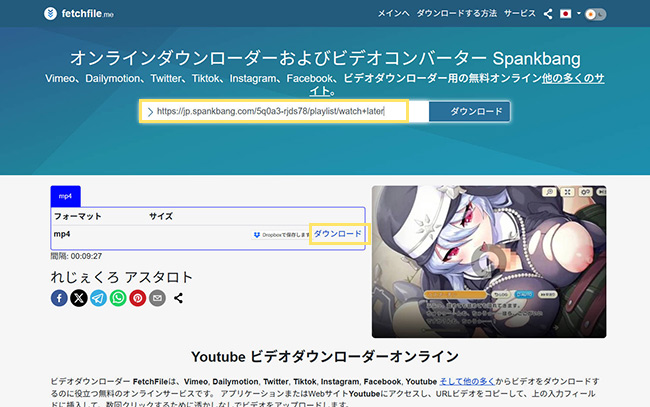
Task: Open the ダウンロードする方法 menu item
Action: (x=456, y=14)
